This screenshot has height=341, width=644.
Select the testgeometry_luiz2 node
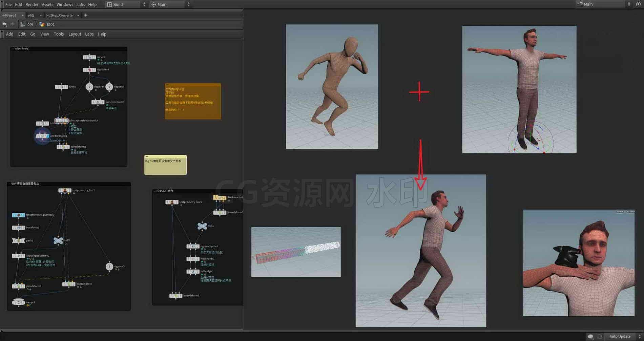tap(65, 190)
